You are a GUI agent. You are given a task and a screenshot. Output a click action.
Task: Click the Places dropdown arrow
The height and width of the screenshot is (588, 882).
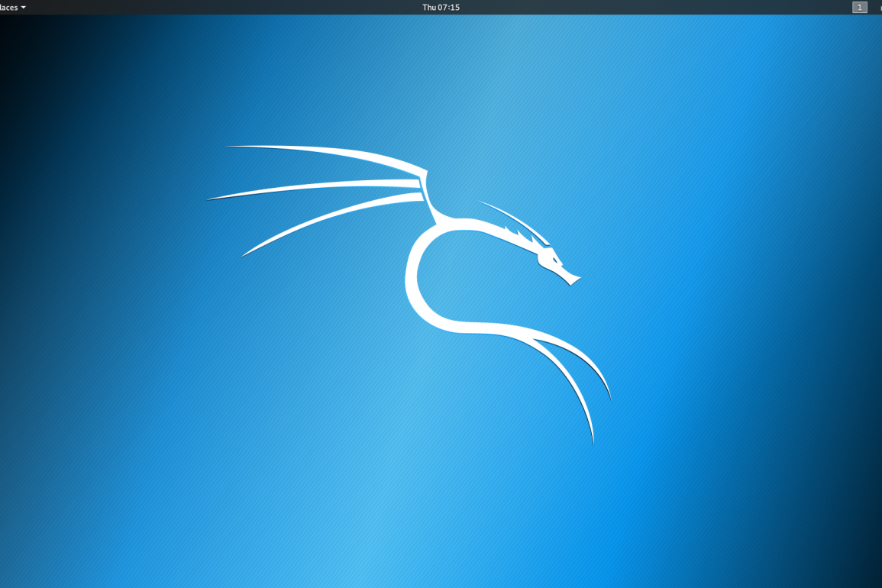[24, 8]
